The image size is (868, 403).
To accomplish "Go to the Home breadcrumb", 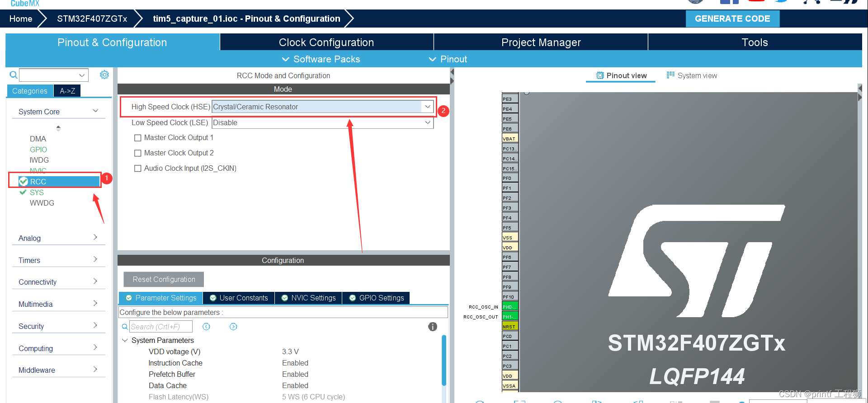I will point(21,19).
